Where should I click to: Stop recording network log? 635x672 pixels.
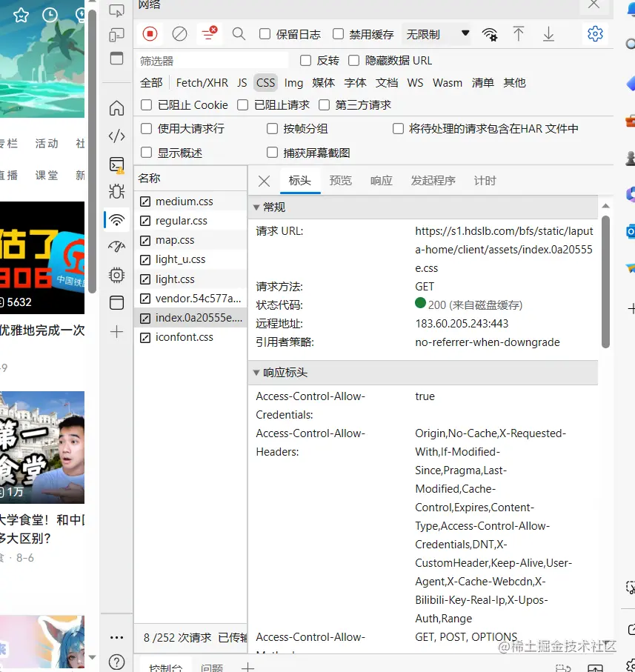(x=150, y=34)
